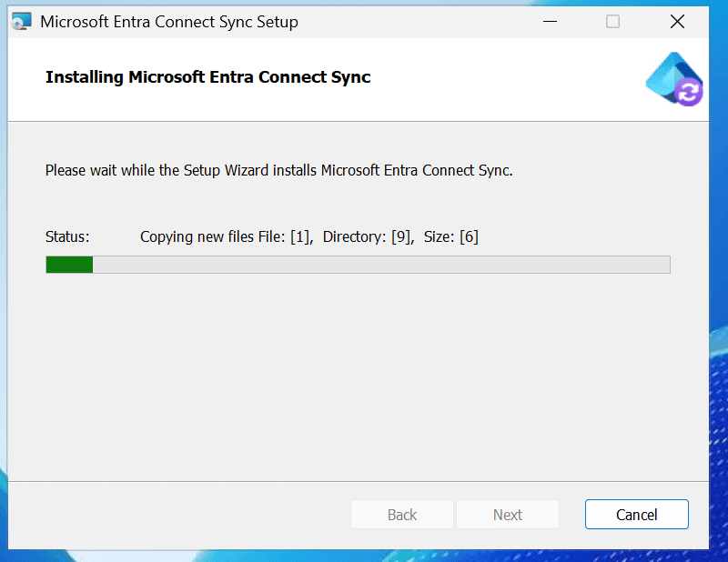Click the 'Installing Microsoft Entra Connect Sync' heading
Viewport: 728px width, 562px height.
coord(208,77)
